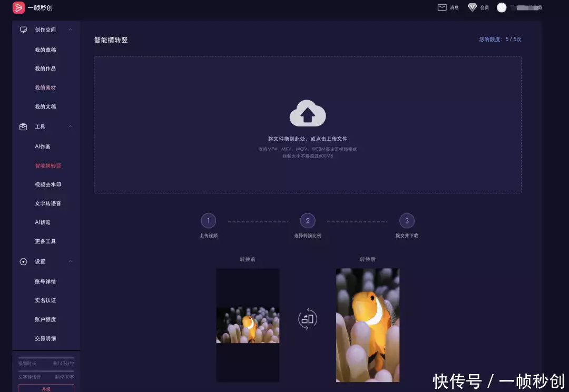Image resolution: width=569 pixels, height=392 pixels.
Task: Click the 工具 toolbox icon in sidebar
Action: click(23, 126)
